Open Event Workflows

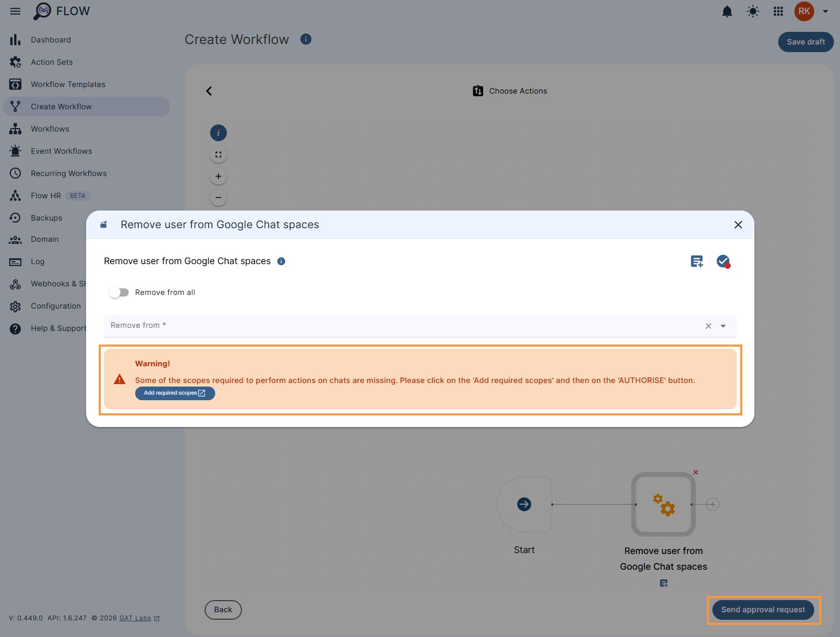tap(87, 151)
